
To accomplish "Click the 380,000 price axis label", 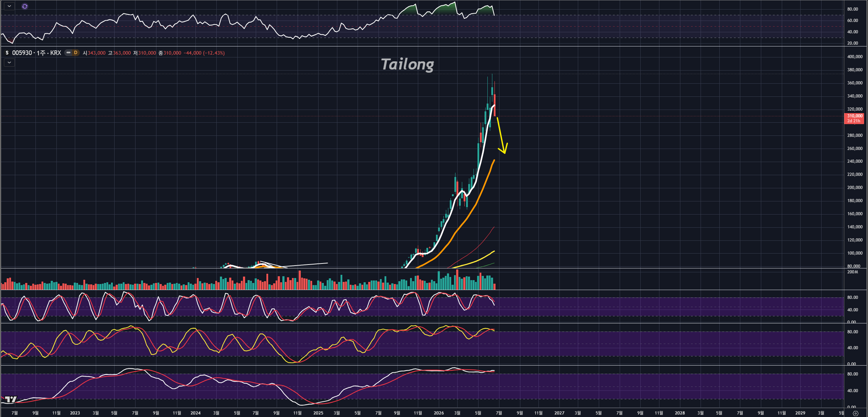I will pos(855,70).
